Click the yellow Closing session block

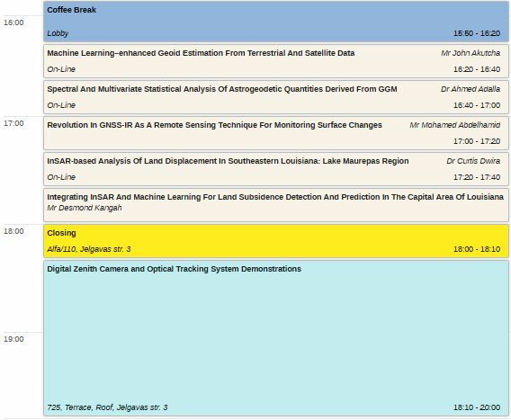(x=276, y=241)
